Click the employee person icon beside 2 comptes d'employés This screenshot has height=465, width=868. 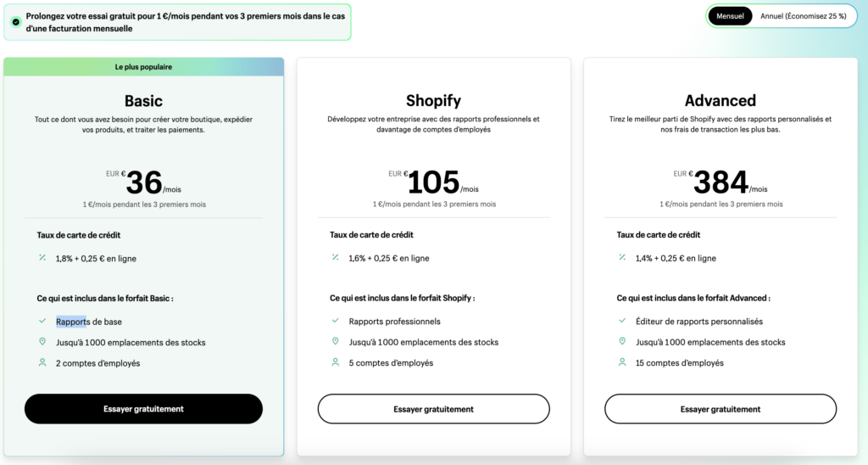pyautogui.click(x=42, y=362)
